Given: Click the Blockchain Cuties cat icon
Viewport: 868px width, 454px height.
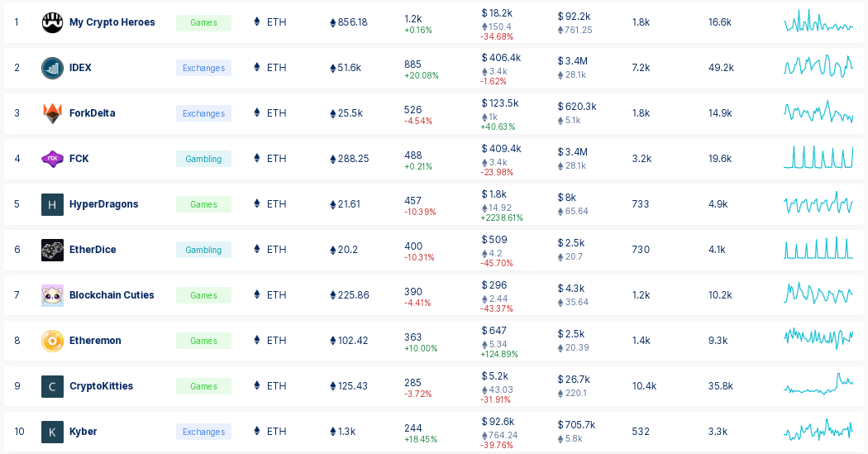Looking at the screenshot, I should click(52, 295).
